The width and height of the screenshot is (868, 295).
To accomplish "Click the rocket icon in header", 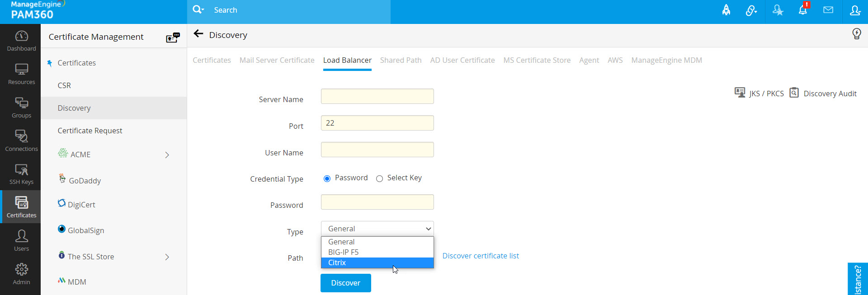I will pos(726,10).
